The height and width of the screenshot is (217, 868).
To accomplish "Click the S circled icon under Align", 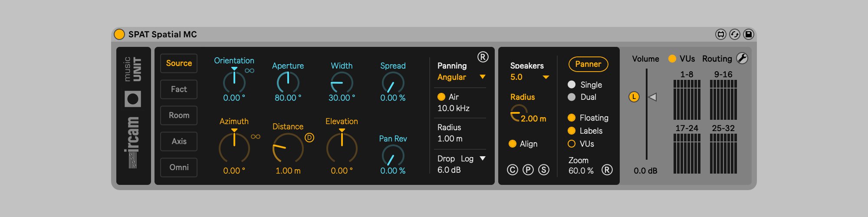I will (544, 170).
